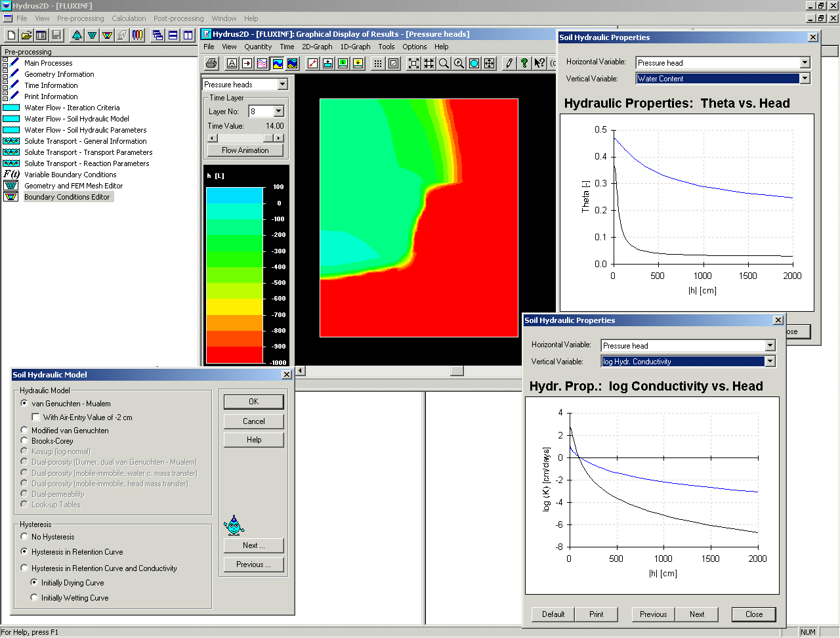
Task: Click the red pens/results toolbar icon
Action: (x=137, y=35)
